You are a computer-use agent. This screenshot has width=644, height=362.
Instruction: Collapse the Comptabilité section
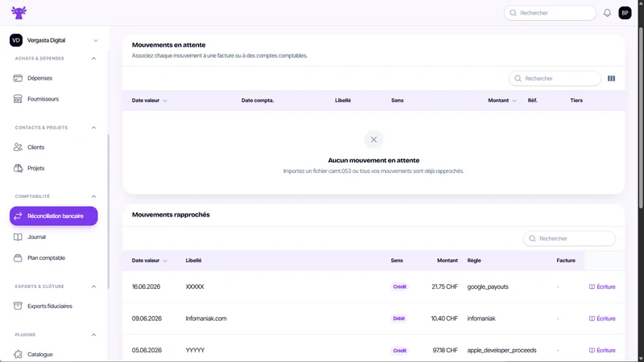tap(93, 196)
